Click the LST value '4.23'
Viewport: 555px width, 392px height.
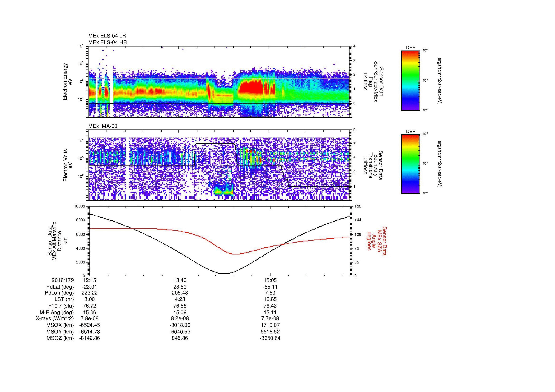(x=180, y=300)
